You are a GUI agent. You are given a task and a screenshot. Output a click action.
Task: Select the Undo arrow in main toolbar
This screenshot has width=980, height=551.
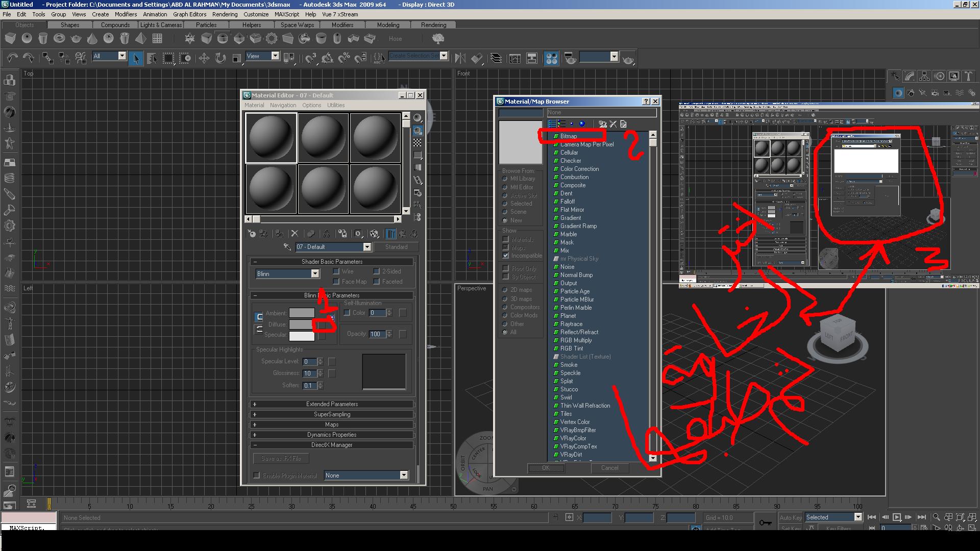click(12, 58)
